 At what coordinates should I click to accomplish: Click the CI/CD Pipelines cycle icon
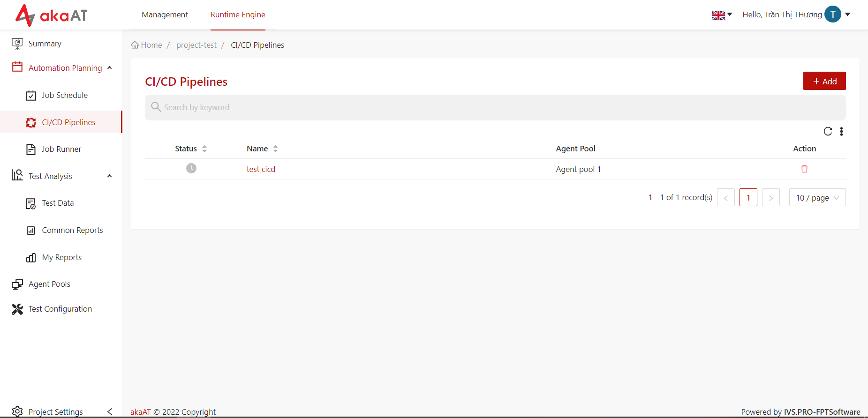tap(31, 123)
